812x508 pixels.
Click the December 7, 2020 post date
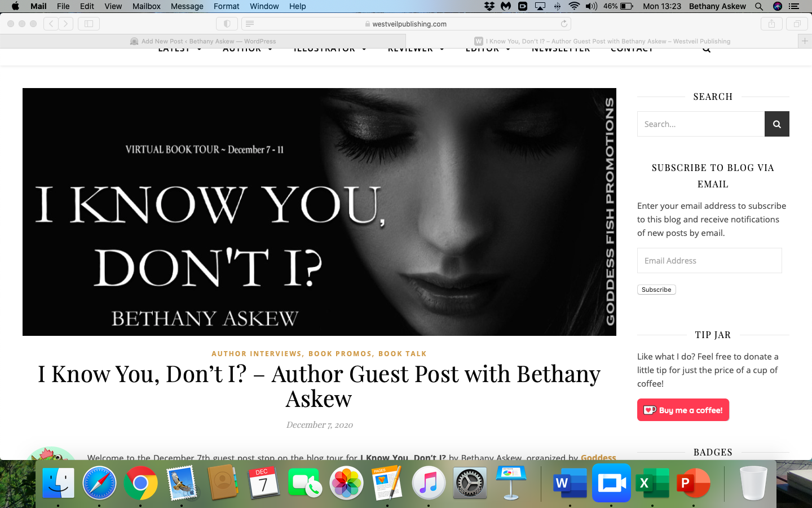(x=319, y=425)
